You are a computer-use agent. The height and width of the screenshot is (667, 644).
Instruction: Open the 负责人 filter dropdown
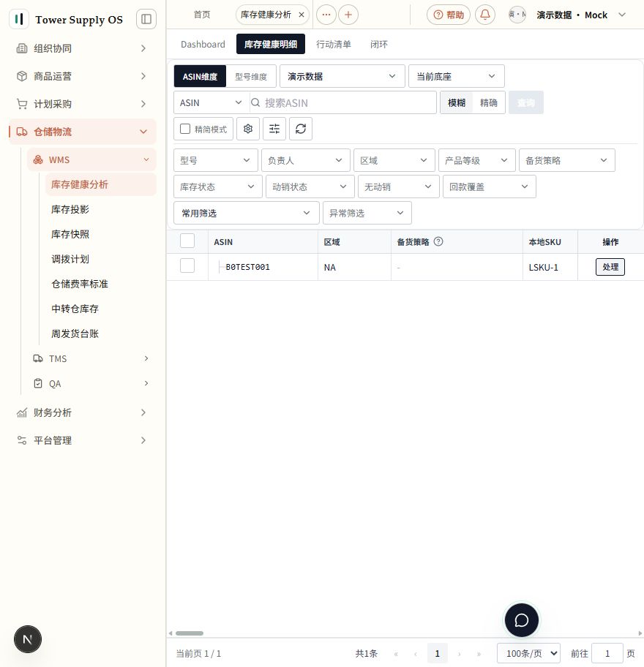coord(306,160)
